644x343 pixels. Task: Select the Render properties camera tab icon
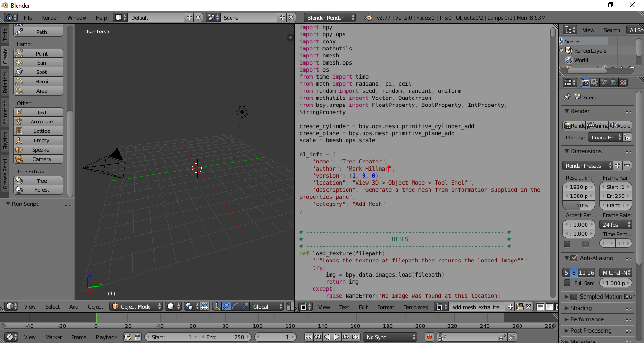click(x=586, y=82)
